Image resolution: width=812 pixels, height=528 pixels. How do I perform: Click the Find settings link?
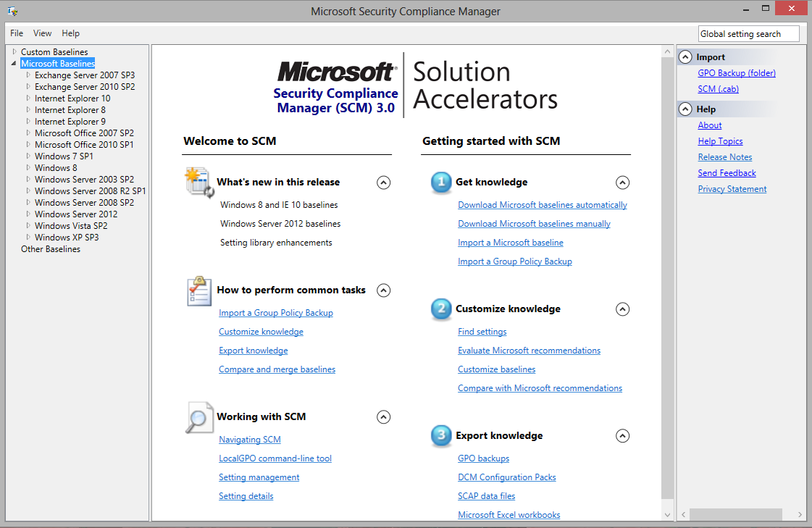(x=482, y=331)
